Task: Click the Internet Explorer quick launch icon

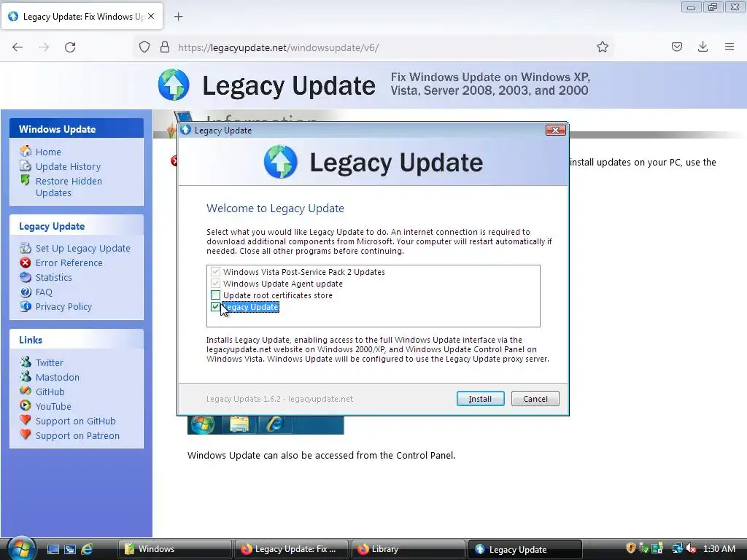Action: (x=87, y=549)
